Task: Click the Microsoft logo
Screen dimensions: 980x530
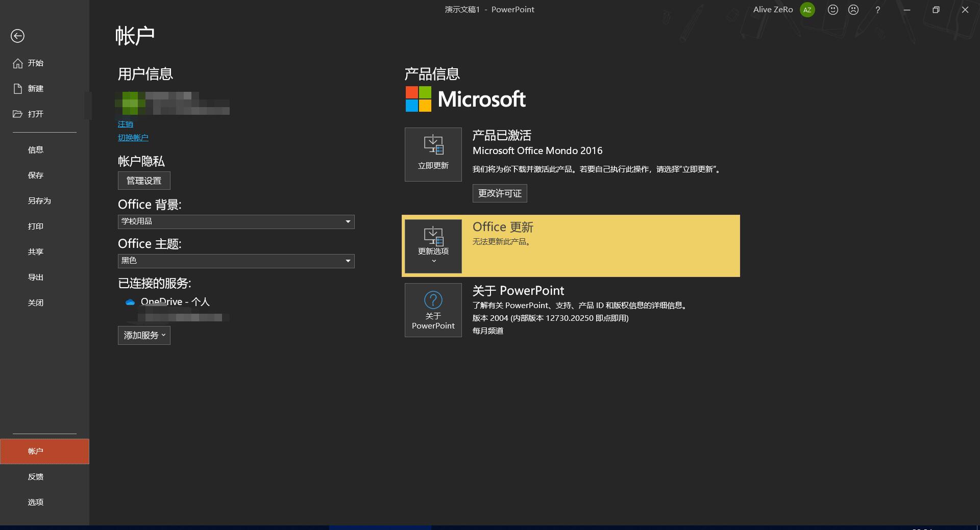Action: click(x=465, y=99)
